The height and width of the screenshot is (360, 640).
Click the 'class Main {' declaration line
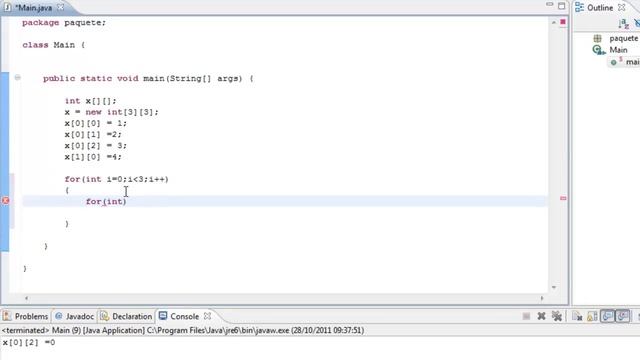(x=53, y=45)
